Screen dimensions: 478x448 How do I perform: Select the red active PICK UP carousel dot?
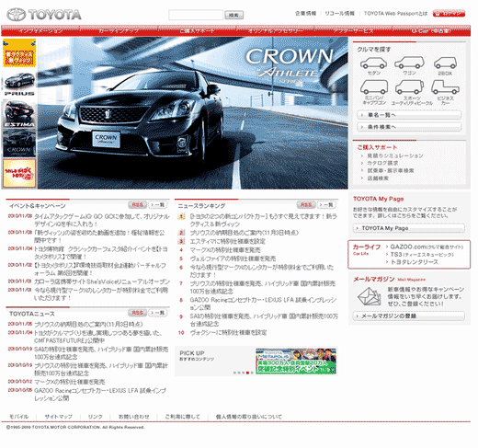click(247, 373)
